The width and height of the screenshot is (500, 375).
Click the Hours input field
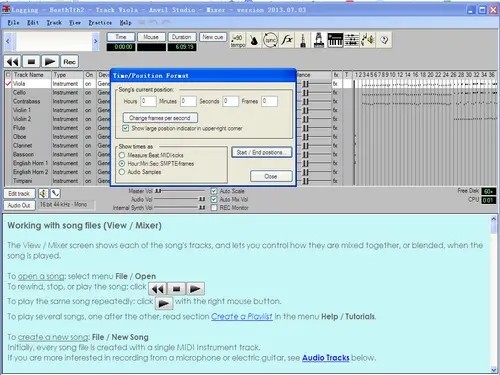click(148, 101)
